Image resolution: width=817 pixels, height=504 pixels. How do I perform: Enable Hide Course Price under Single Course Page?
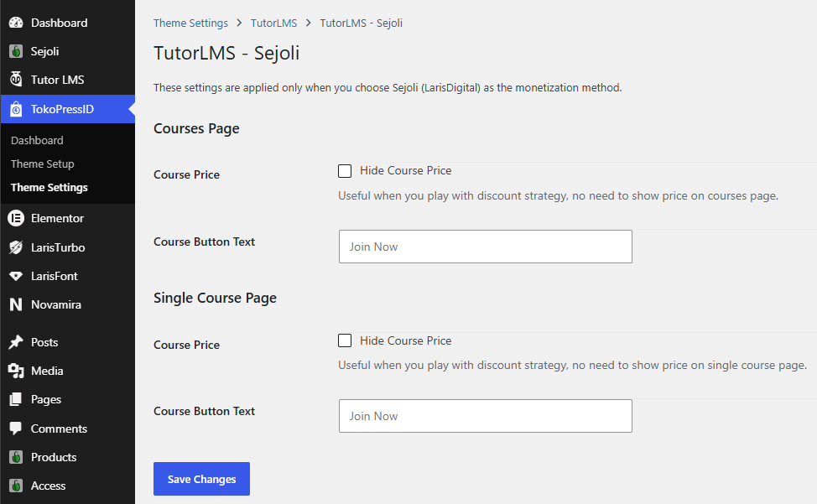click(x=345, y=340)
